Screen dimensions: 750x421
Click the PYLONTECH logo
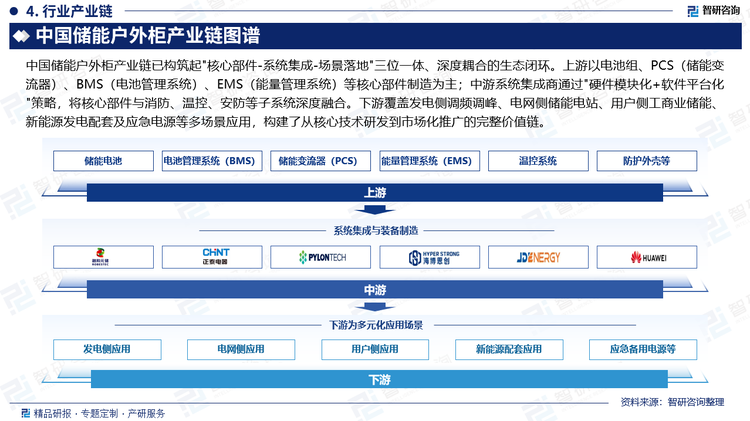pos(322,257)
